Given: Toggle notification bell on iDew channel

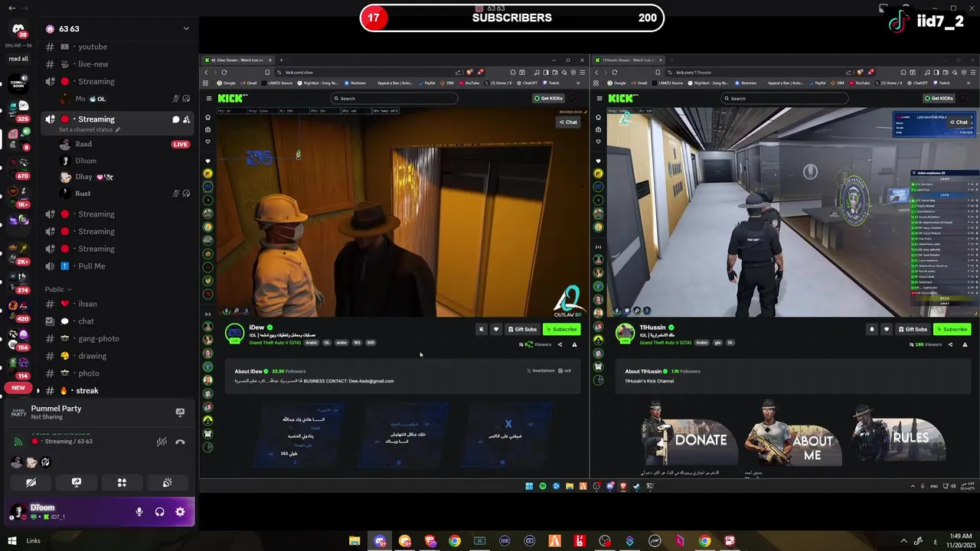Looking at the screenshot, I should click(481, 329).
